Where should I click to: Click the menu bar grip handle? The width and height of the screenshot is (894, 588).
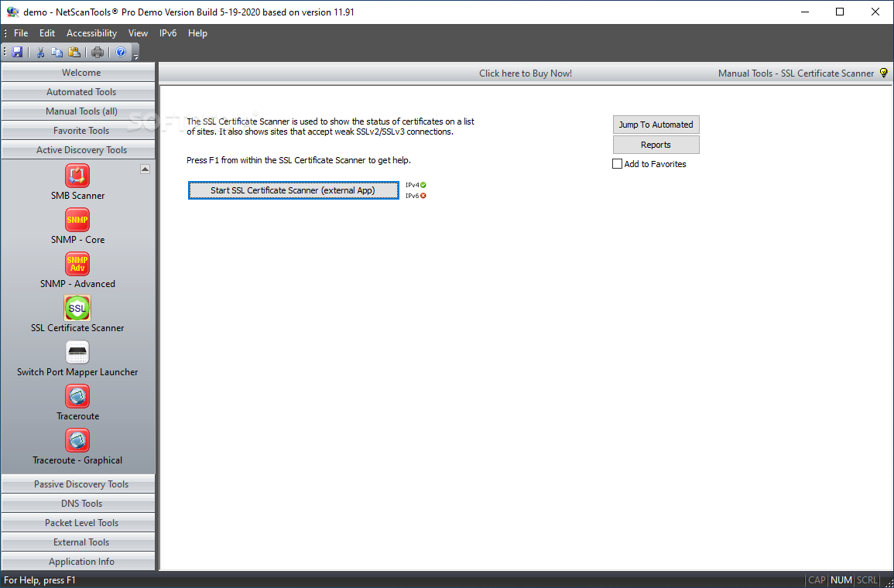(x=5, y=33)
